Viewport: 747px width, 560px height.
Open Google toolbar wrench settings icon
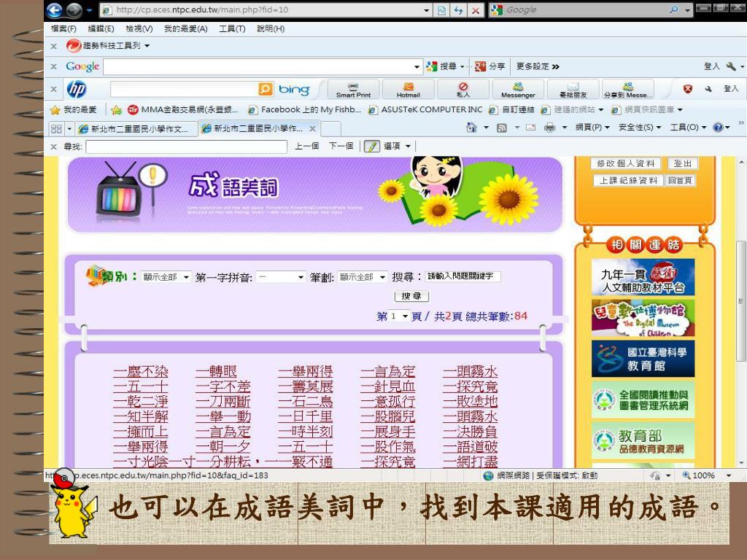click(731, 66)
